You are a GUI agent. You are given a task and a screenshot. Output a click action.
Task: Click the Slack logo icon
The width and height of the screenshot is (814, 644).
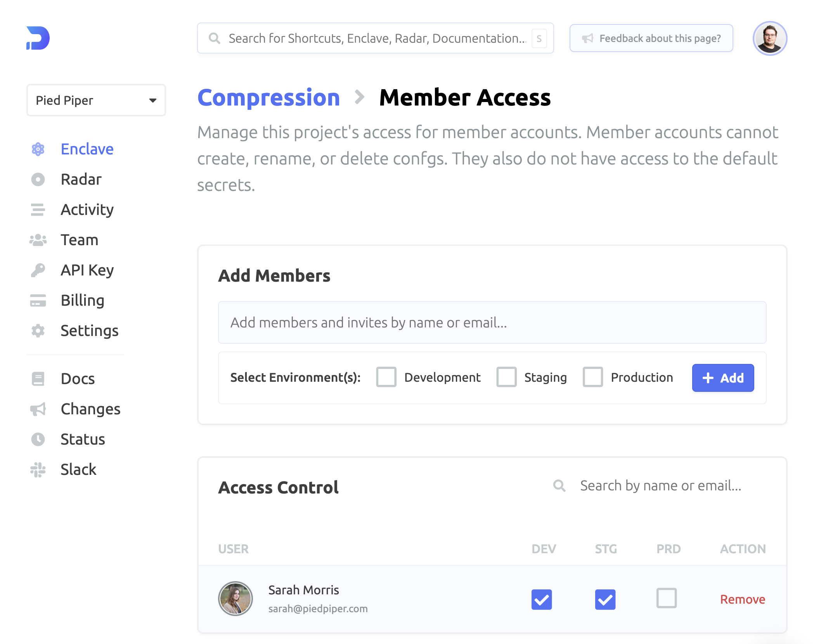click(x=38, y=470)
